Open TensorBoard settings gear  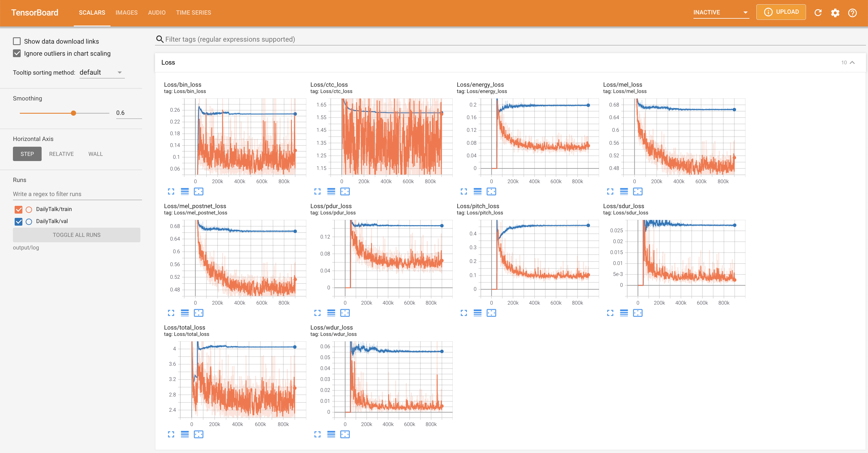[x=835, y=13]
